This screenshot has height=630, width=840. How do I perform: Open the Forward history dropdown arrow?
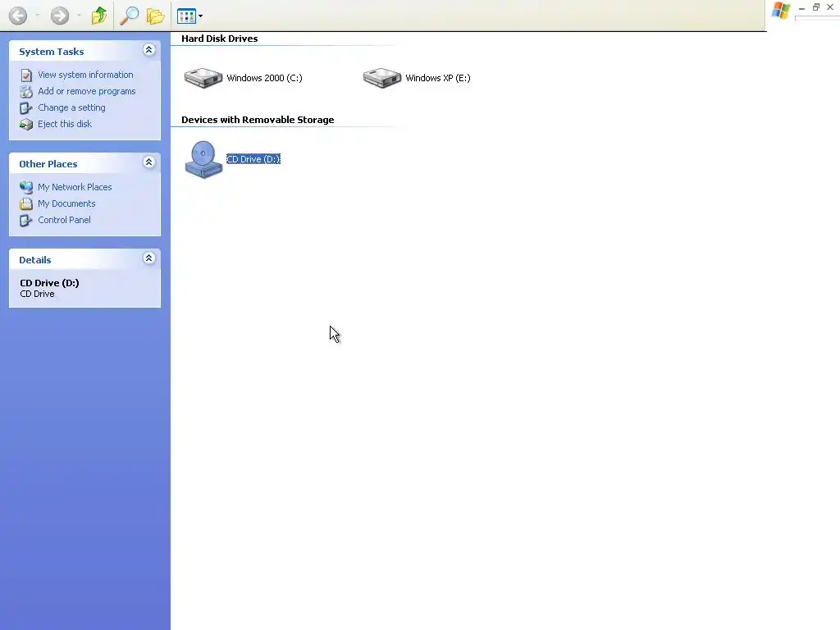pos(79,16)
